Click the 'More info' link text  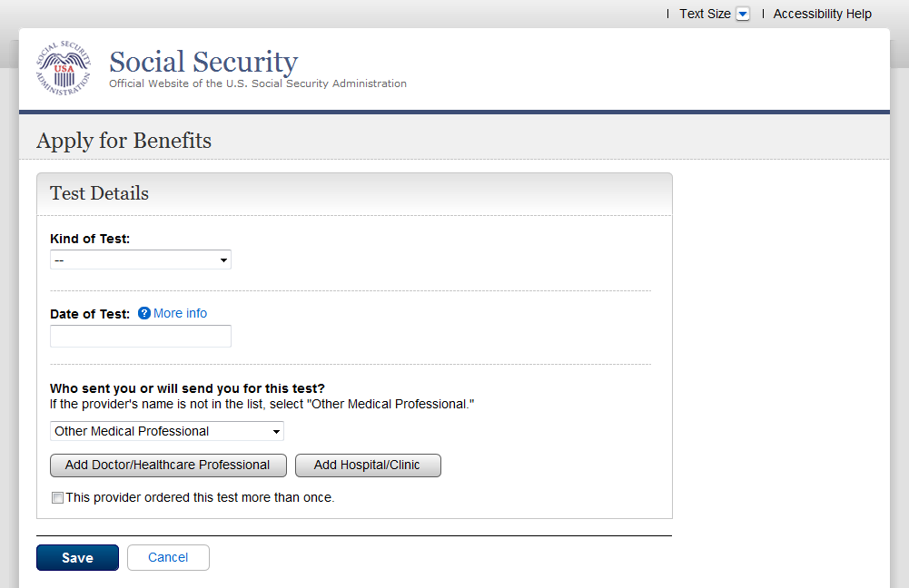(x=180, y=314)
